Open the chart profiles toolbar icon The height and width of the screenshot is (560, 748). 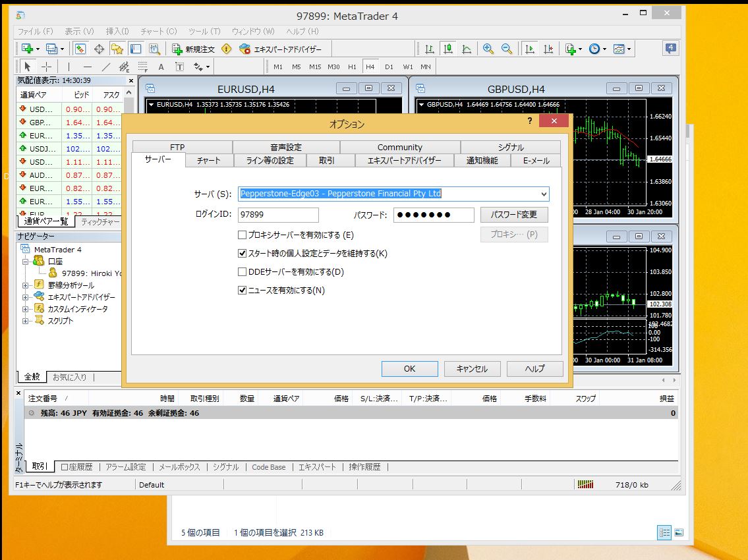pyautogui.click(x=51, y=49)
